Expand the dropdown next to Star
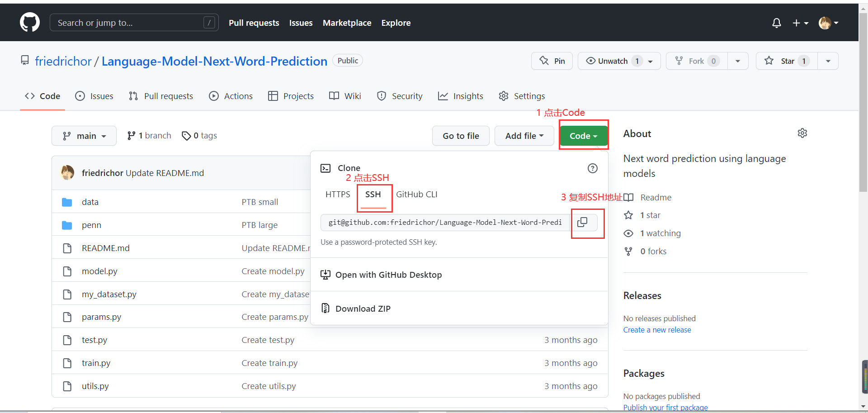The height and width of the screenshot is (413, 868). pos(828,61)
